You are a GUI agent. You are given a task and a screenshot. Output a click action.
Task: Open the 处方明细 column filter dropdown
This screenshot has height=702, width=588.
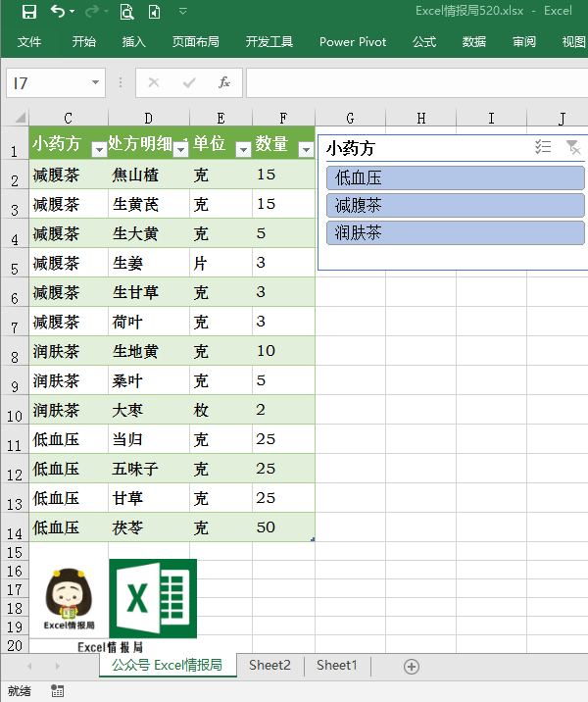180,149
